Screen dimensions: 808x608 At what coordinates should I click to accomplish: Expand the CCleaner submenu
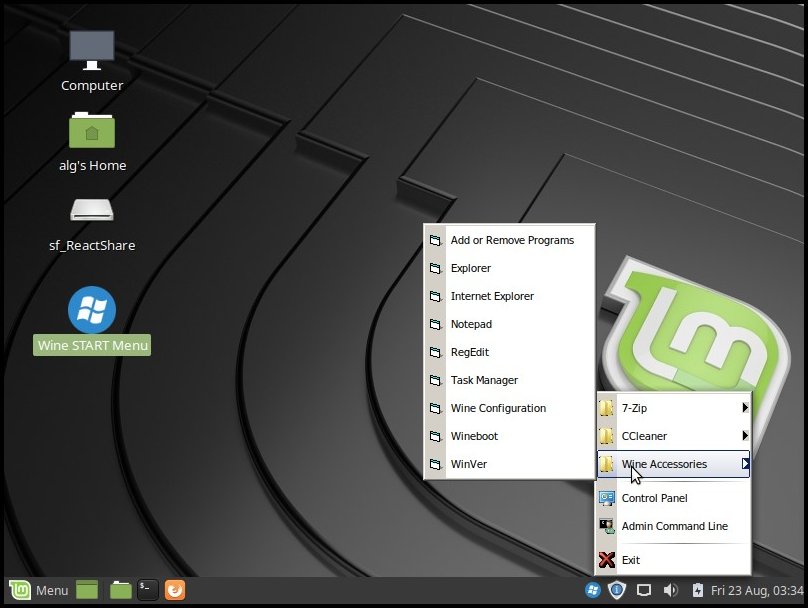pyautogui.click(x=673, y=436)
